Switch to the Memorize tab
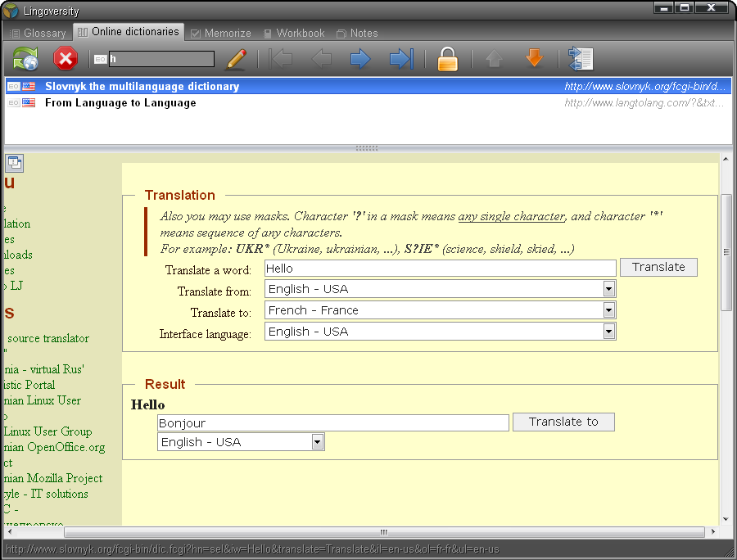The width and height of the screenshot is (737, 560). pos(220,33)
